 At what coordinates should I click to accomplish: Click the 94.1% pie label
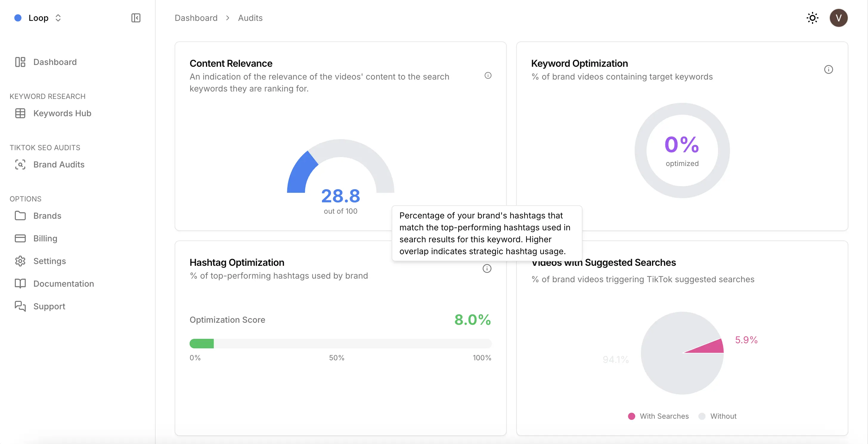click(x=616, y=359)
